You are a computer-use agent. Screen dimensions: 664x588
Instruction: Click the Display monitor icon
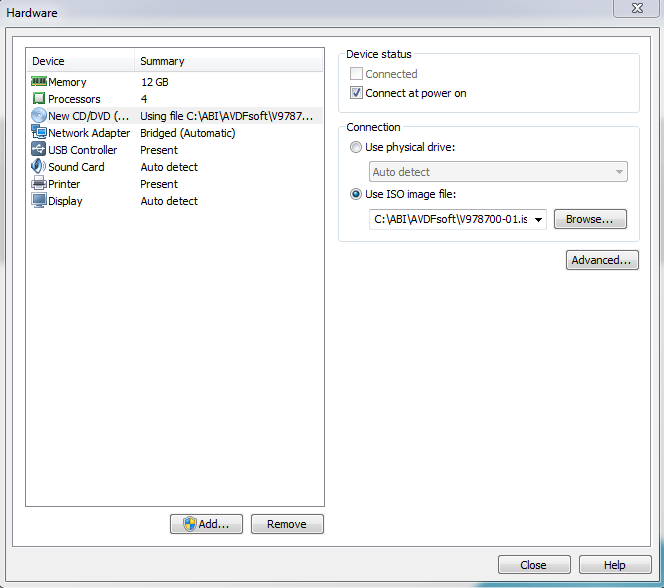click(39, 201)
